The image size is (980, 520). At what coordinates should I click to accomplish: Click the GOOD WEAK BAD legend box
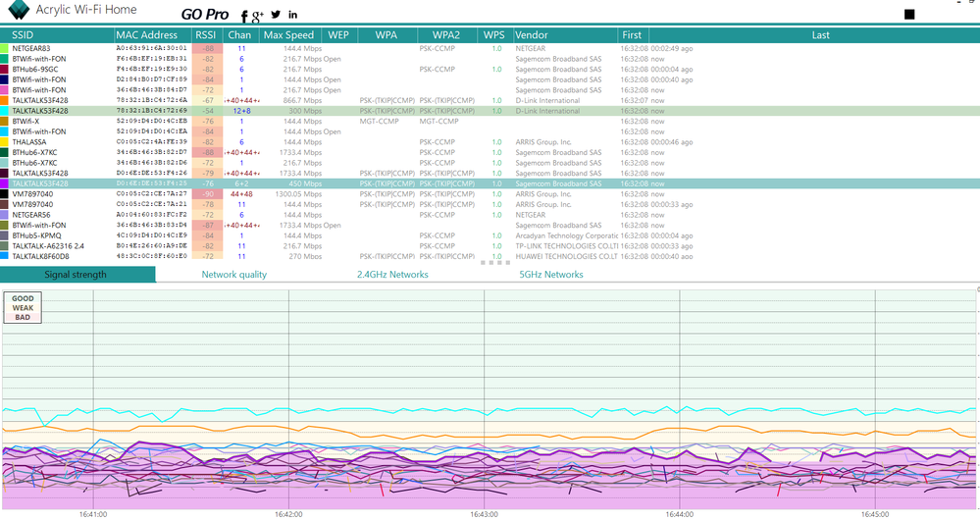click(x=22, y=309)
